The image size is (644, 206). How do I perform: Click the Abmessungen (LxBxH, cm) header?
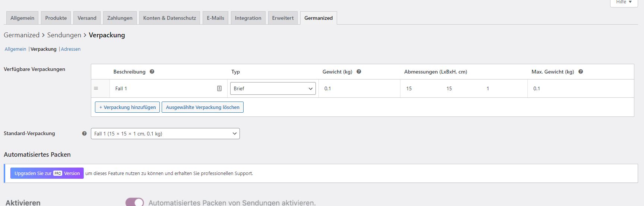(x=436, y=72)
